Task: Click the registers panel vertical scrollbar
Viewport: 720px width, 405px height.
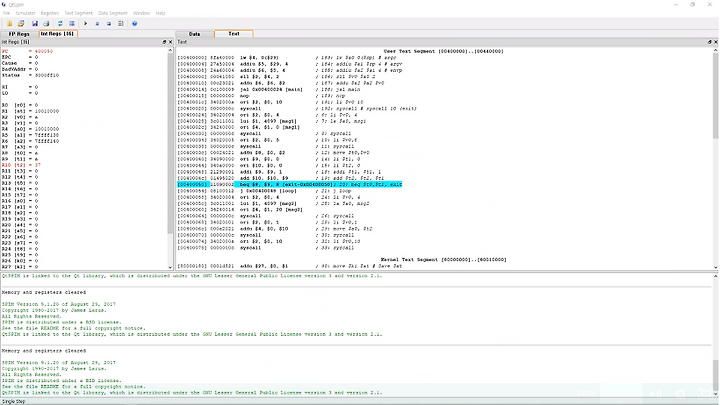Action: (170, 142)
